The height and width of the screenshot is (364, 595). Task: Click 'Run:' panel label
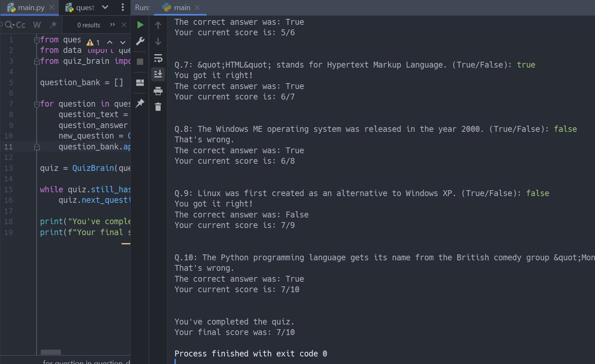[142, 7]
